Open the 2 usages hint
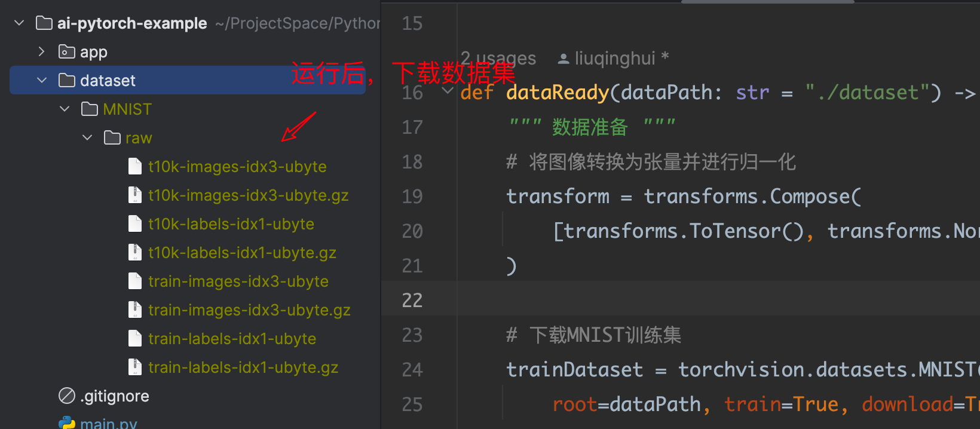Image resolution: width=980 pixels, height=429 pixels. point(498,59)
